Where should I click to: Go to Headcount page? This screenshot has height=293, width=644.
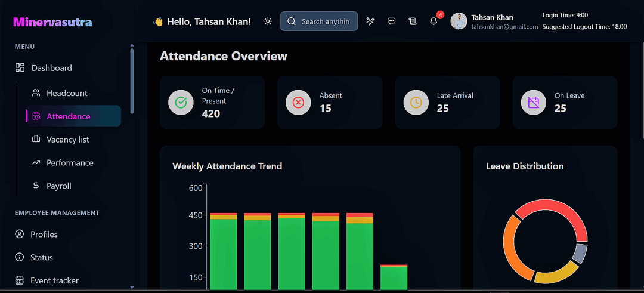tap(67, 93)
